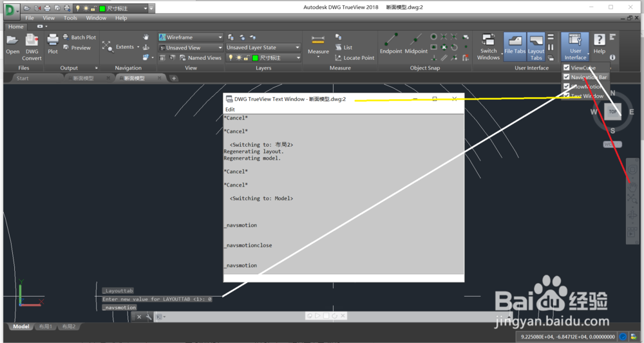Click the List tool in Measure panel

click(344, 47)
